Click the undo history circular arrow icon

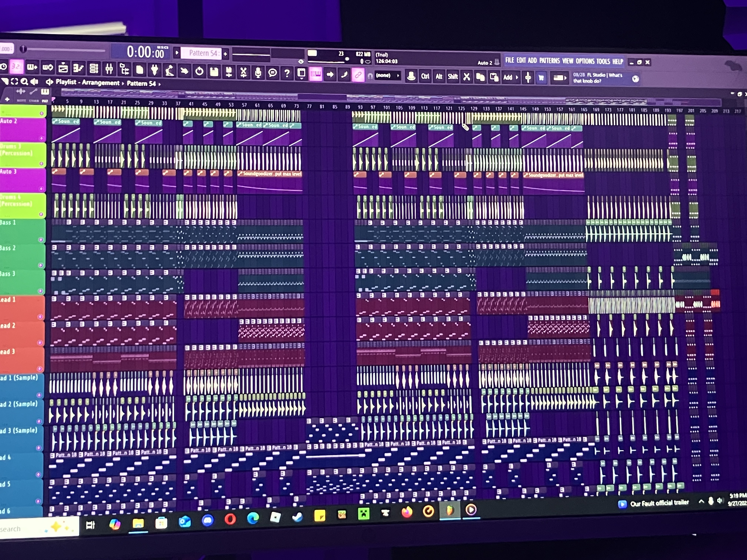tap(199, 71)
